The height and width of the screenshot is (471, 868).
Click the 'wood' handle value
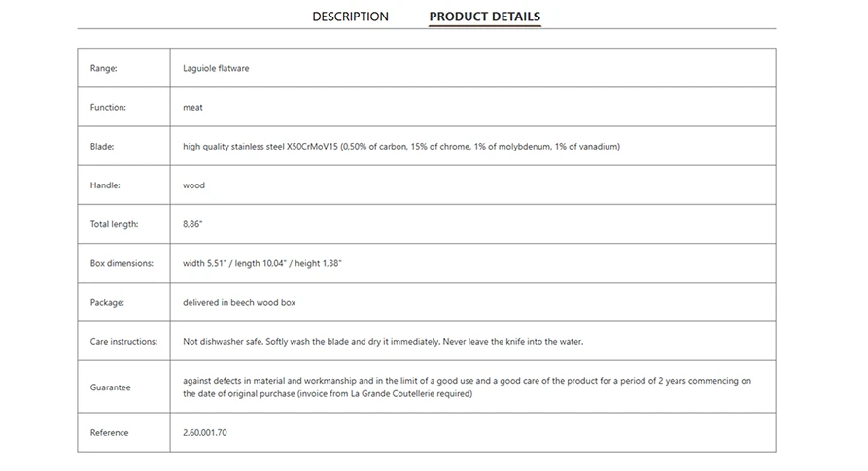coord(193,185)
